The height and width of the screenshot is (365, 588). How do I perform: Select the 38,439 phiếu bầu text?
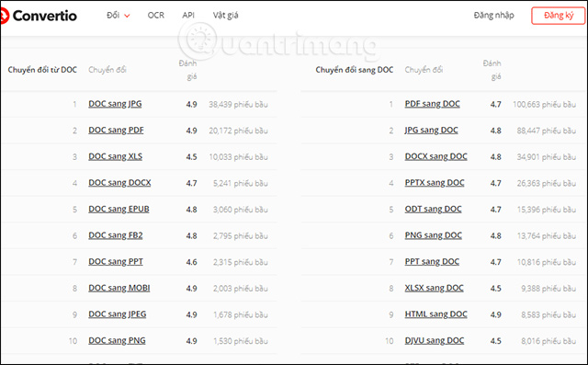(x=238, y=104)
